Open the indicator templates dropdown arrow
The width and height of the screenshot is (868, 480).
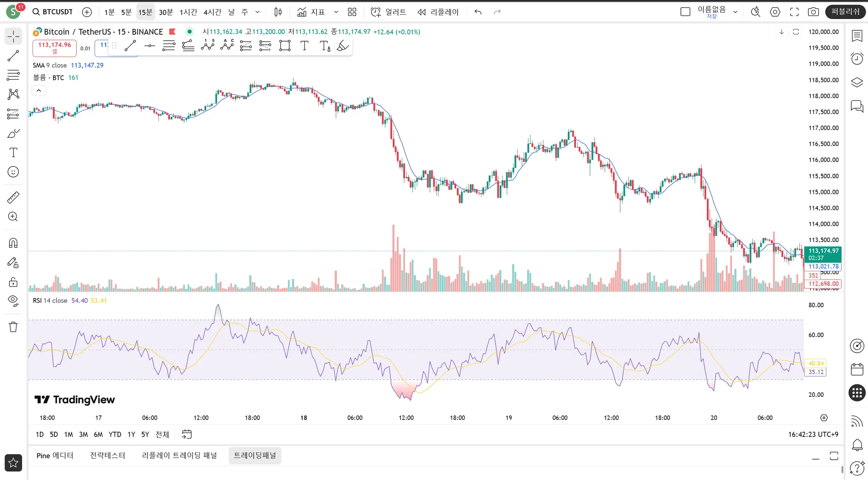click(336, 12)
